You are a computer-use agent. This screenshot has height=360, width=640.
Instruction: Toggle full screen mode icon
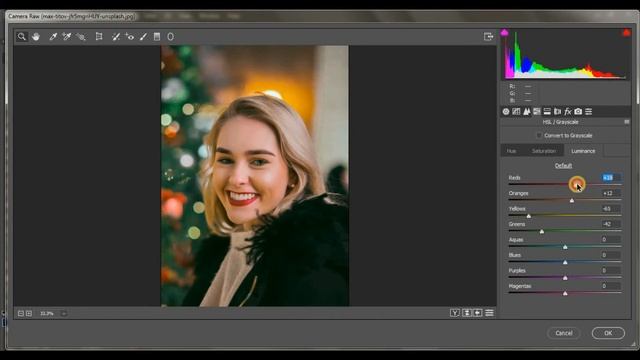point(488,37)
